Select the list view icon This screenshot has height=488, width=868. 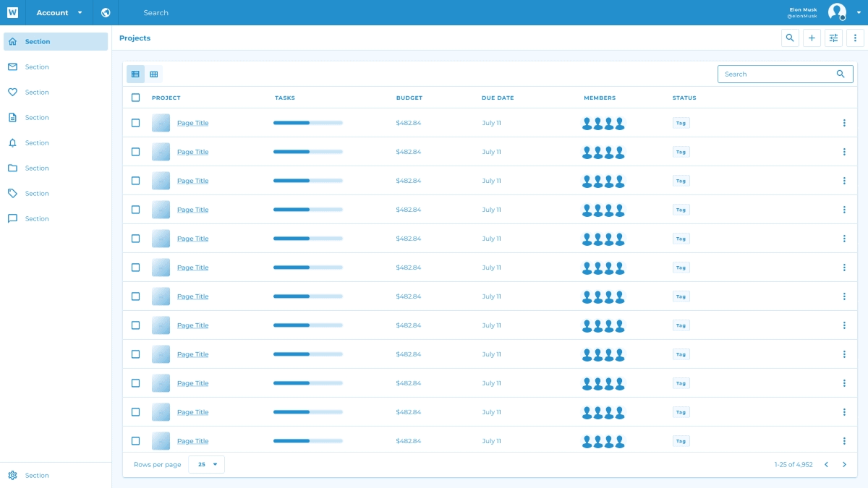(x=135, y=74)
